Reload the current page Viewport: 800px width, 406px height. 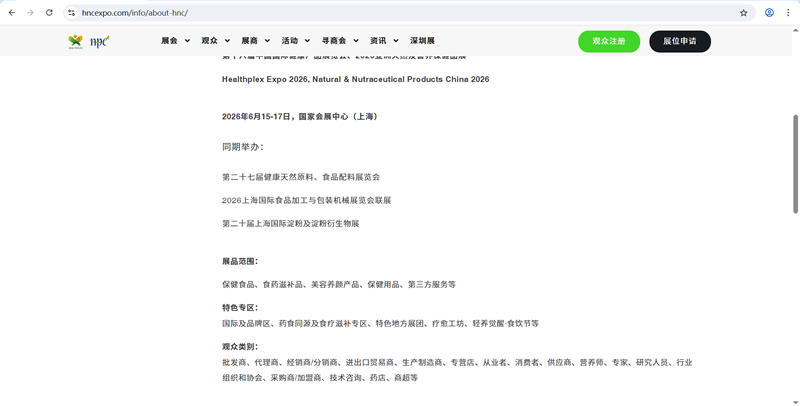click(x=50, y=13)
